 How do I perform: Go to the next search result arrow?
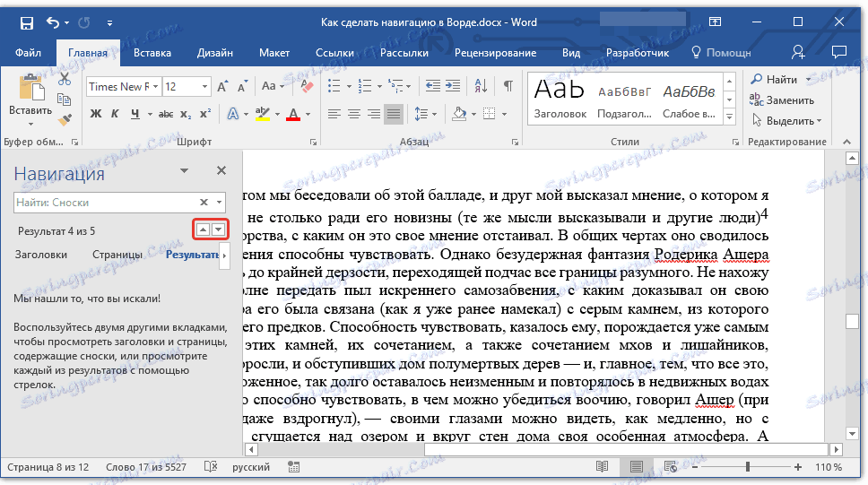[x=219, y=230]
